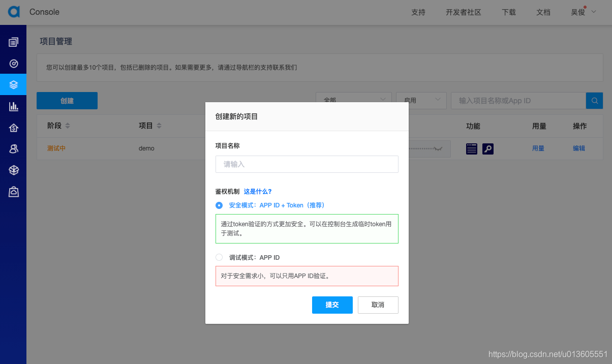Screen dimensions: 612x364
Task: Open the 全部 filter dropdown
Action: point(354,100)
